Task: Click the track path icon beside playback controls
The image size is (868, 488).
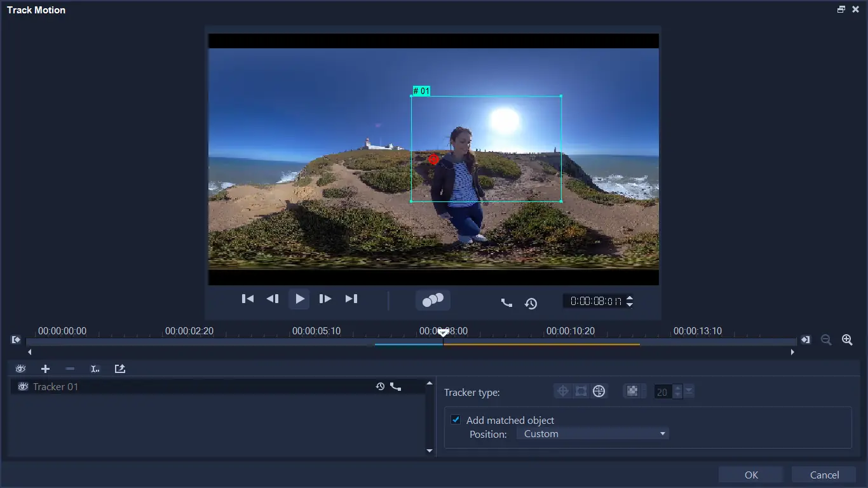Action: [x=506, y=303]
